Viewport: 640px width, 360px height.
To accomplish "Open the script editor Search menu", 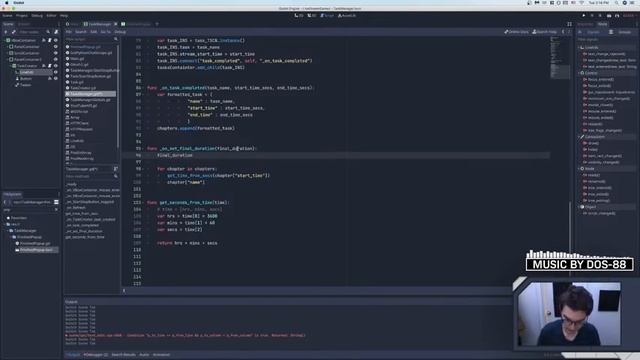I will (81, 32).
